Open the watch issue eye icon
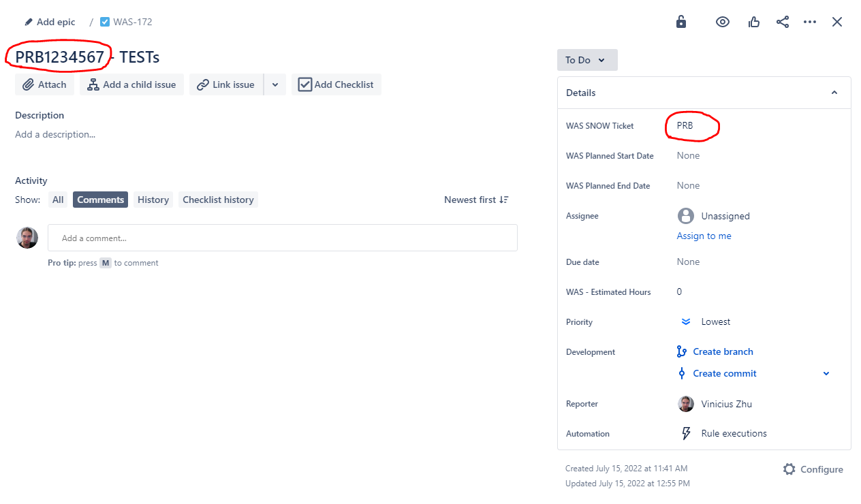Viewport: 861px width, 504px height. pos(722,22)
